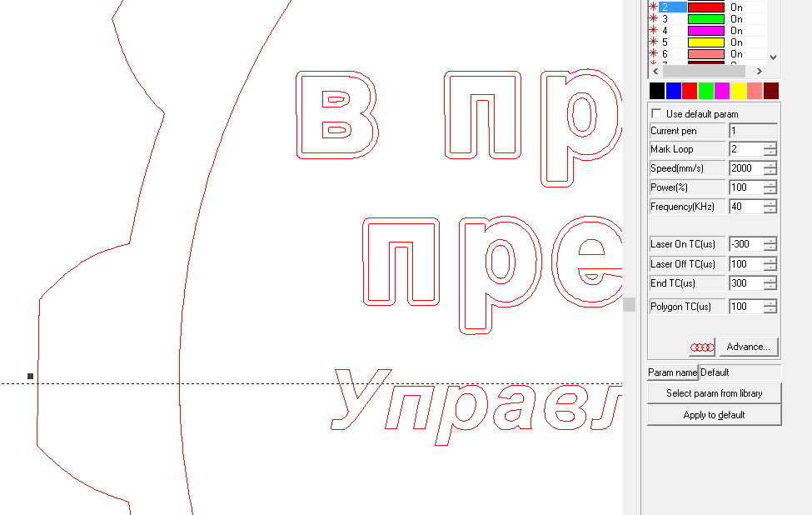Increase the Mark Loop value with the spinner
The height and width of the screenshot is (515, 812).
click(x=770, y=146)
